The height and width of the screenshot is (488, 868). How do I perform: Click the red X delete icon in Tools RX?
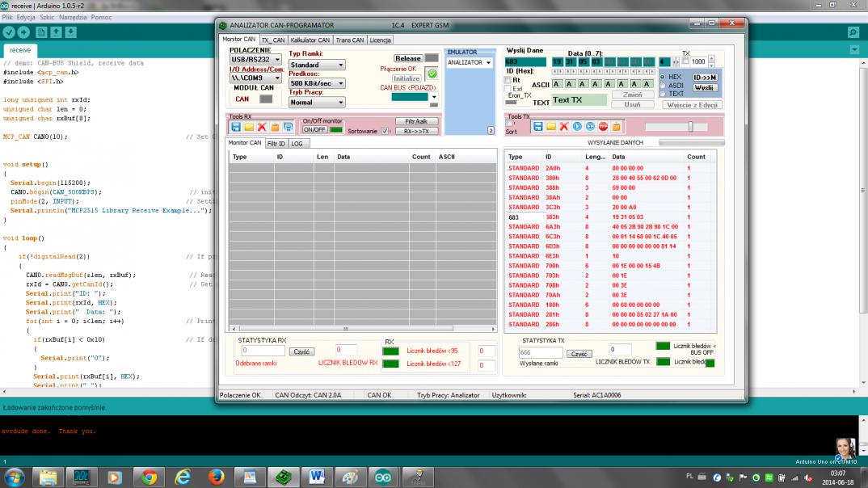coord(262,128)
